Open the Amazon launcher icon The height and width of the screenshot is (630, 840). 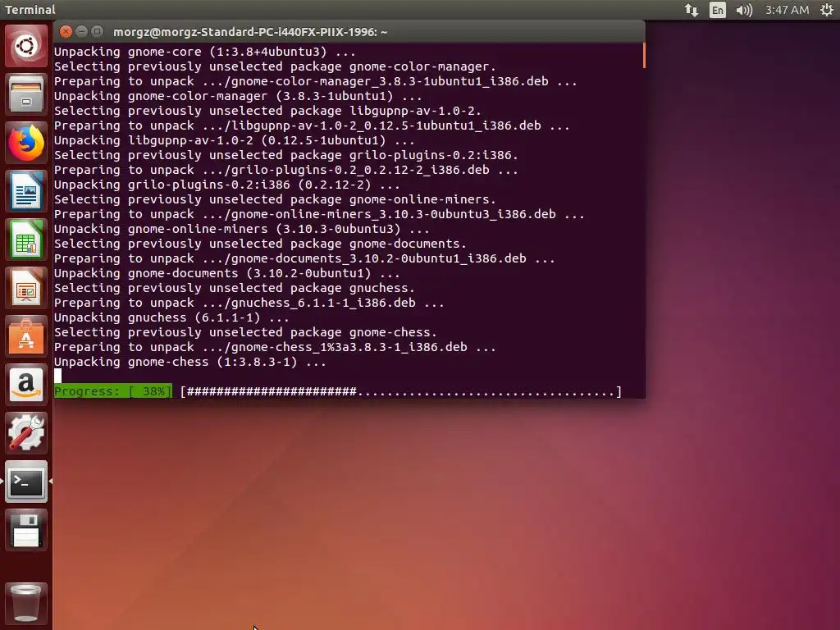coord(26,385)
